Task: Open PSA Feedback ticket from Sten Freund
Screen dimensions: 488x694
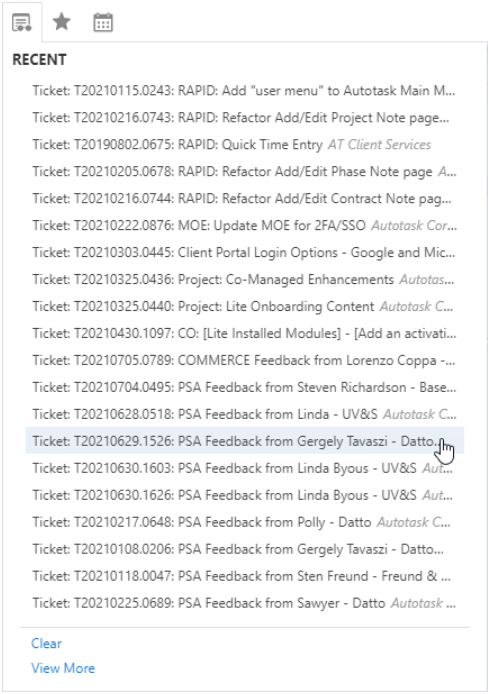Action: pyautogui.click(x=242, y=577)
